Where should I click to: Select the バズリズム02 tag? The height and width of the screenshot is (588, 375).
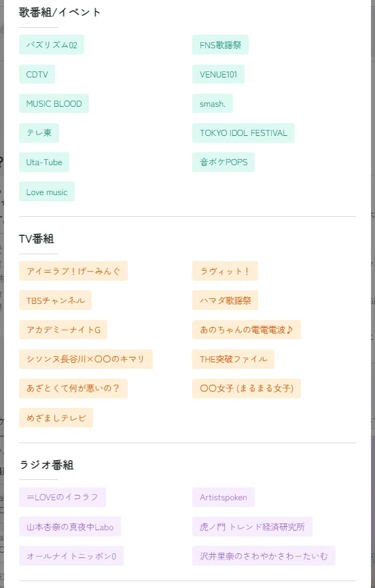tap(52, 45)
